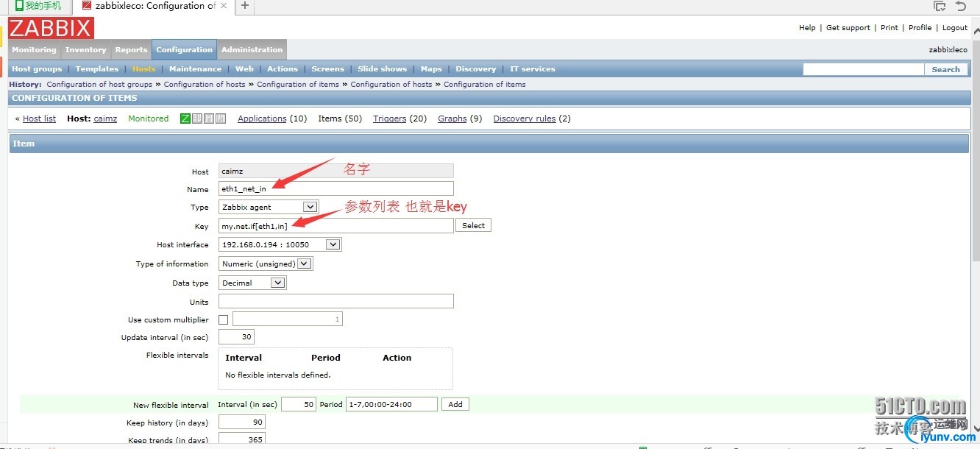Click the Search button
The width and height of the screenshot is (980, 449).
(x=945, y=69)
